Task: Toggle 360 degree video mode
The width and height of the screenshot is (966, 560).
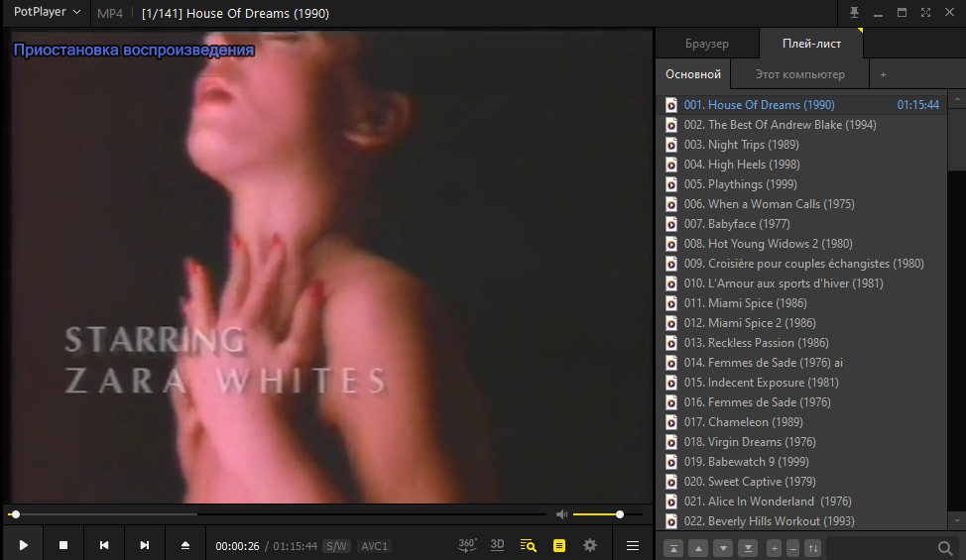Action: [467, 545]
